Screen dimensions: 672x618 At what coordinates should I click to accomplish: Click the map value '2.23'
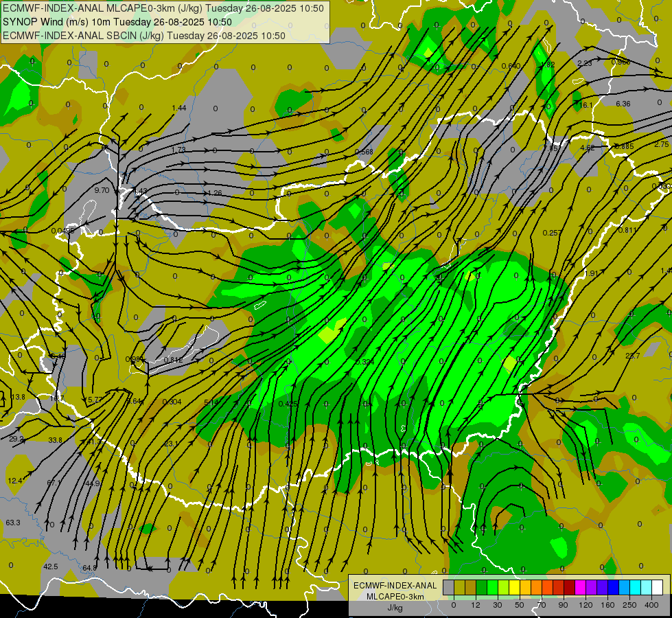click(x=585, y=63)
